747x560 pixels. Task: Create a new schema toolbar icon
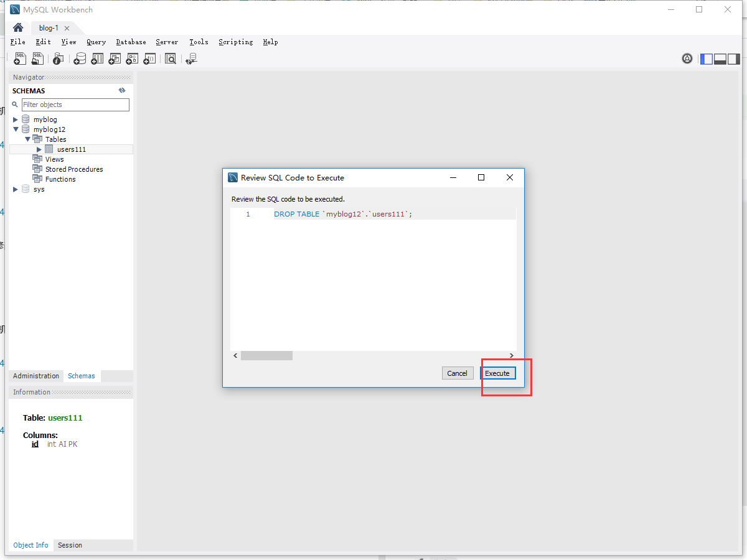80,58
